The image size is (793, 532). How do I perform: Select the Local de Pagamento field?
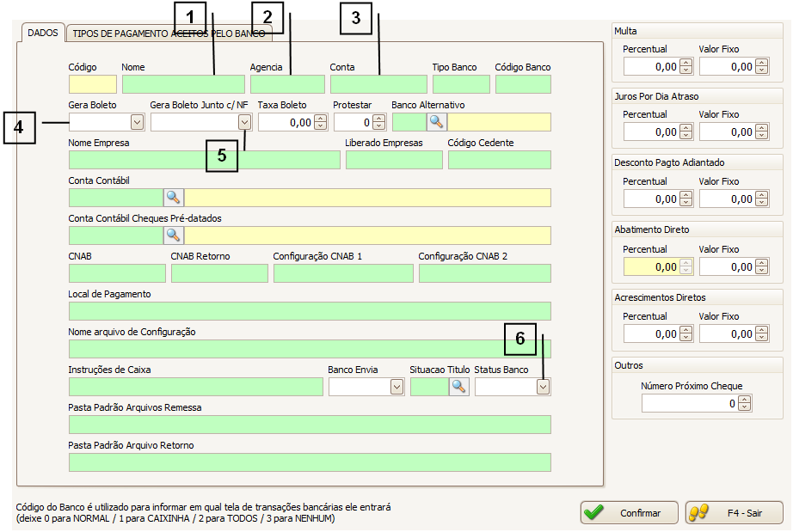click(309, 311)
